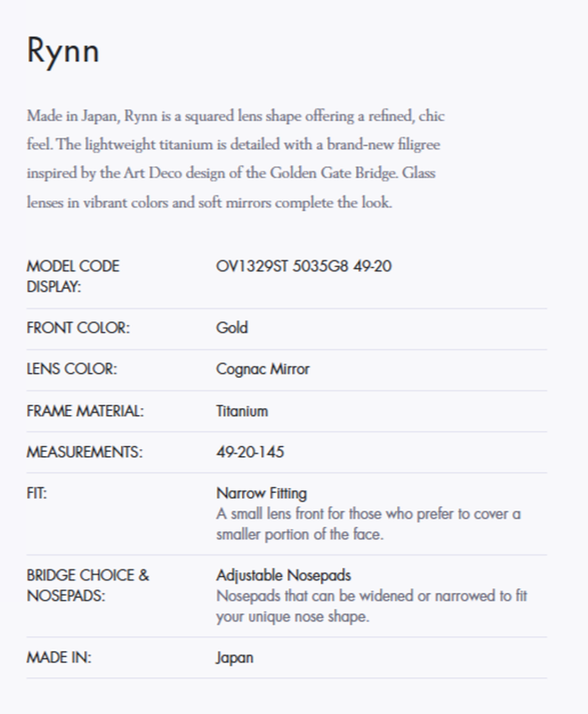Click the MODEL CODE DISPLAY label

[x=73, y=276]
